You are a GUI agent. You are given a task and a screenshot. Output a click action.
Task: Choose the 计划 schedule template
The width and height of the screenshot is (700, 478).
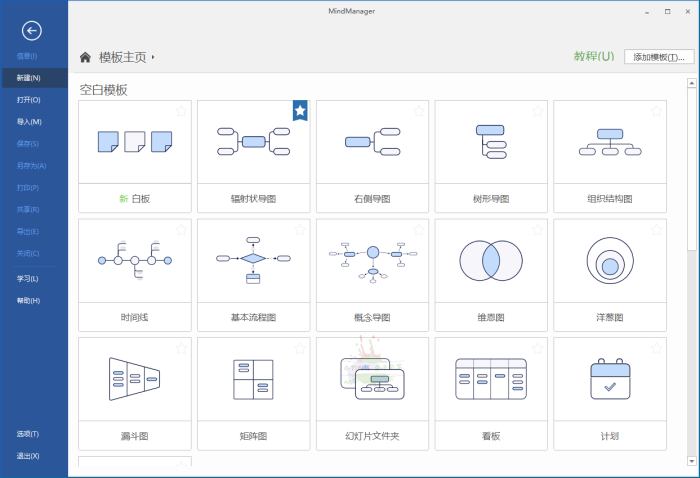(x=610, y=394)
